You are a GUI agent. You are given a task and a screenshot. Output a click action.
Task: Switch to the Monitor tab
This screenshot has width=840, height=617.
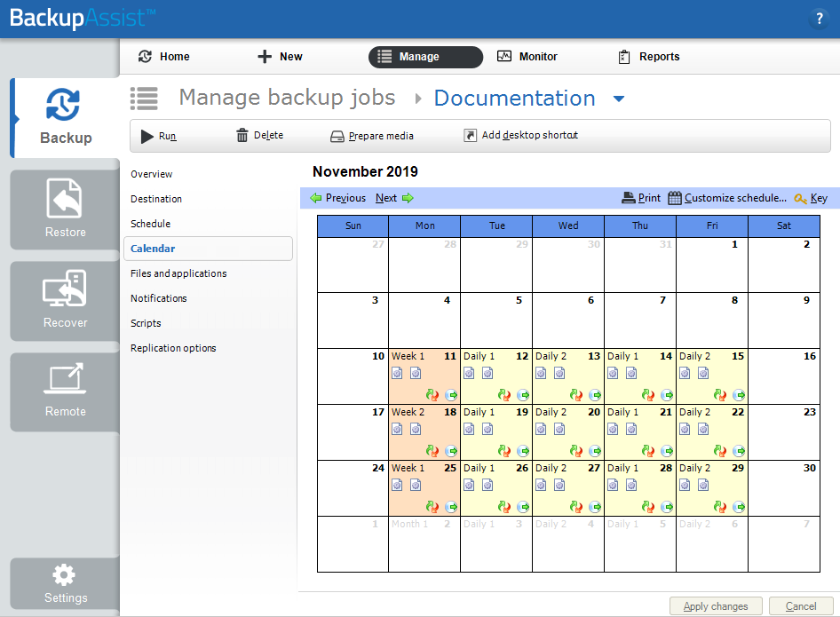click(527, 57)
